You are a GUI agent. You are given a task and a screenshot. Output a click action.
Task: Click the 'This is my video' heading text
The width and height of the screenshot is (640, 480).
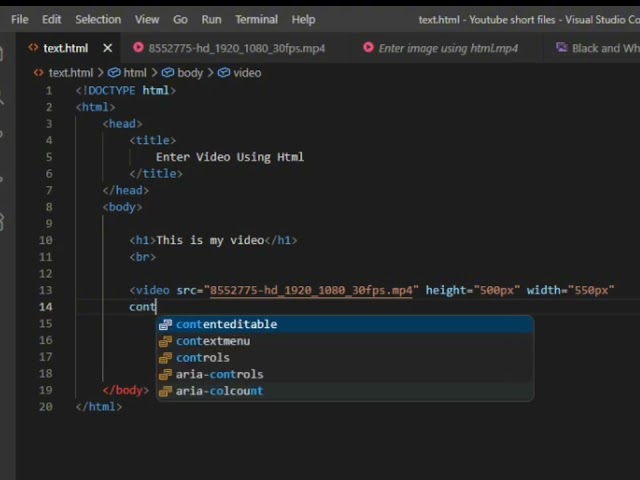point(210,240)
